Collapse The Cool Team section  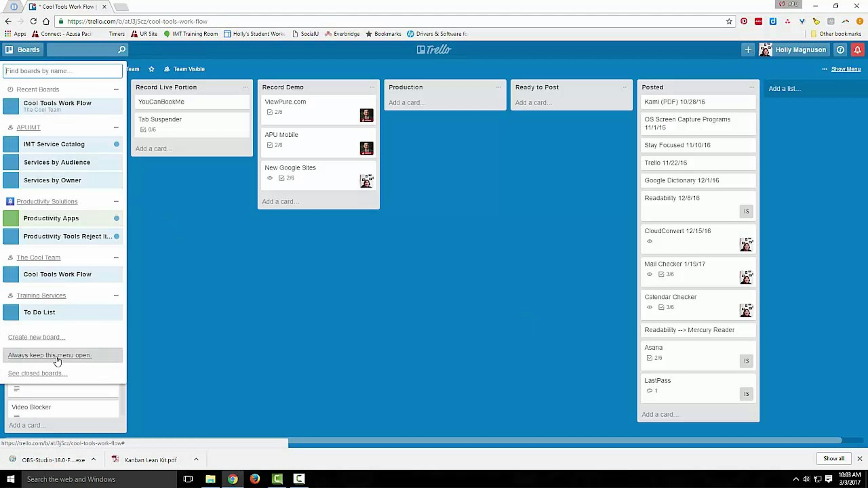click(x=116, y=258)
